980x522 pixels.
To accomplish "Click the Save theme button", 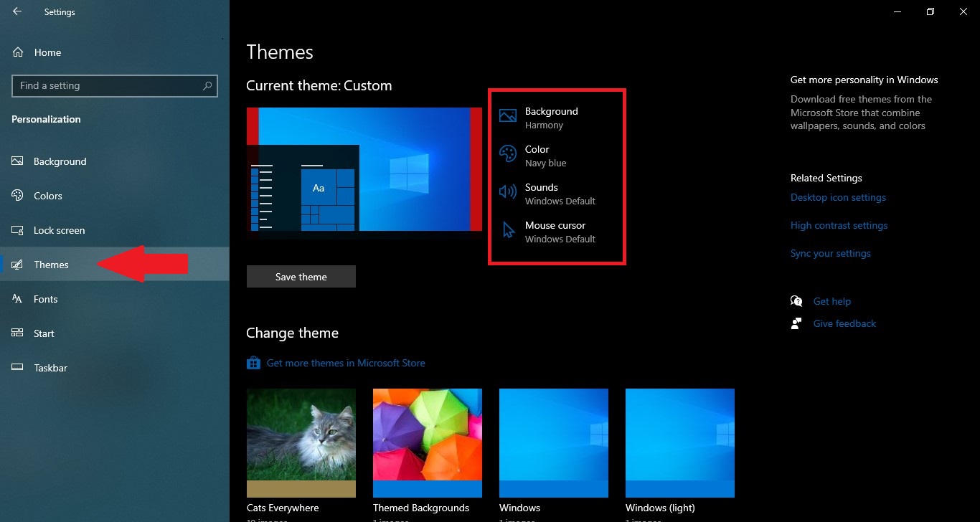I will (x=301, y=277).
